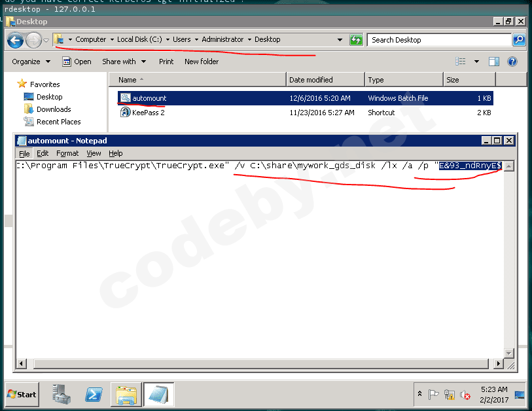Sort by the Type column header
The image size is (532, 411).
[x=404, y=80]
